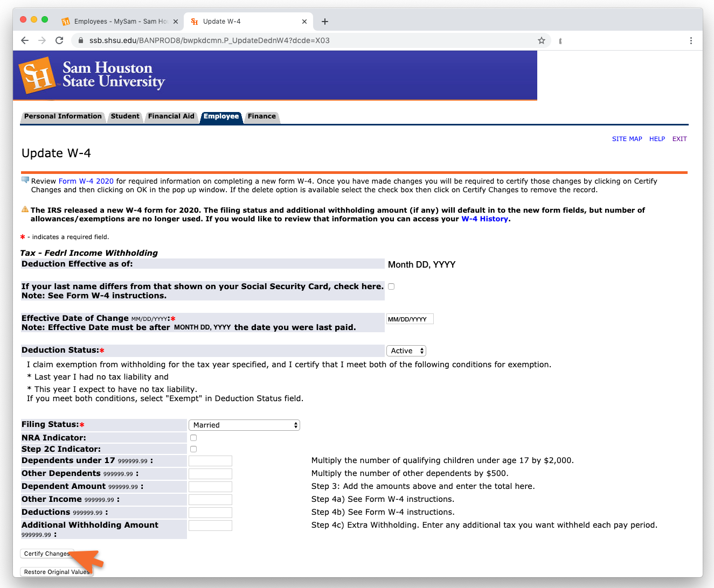Check the last name differs checkbox
Screen dimensions: 714x588
pos(391,286)
